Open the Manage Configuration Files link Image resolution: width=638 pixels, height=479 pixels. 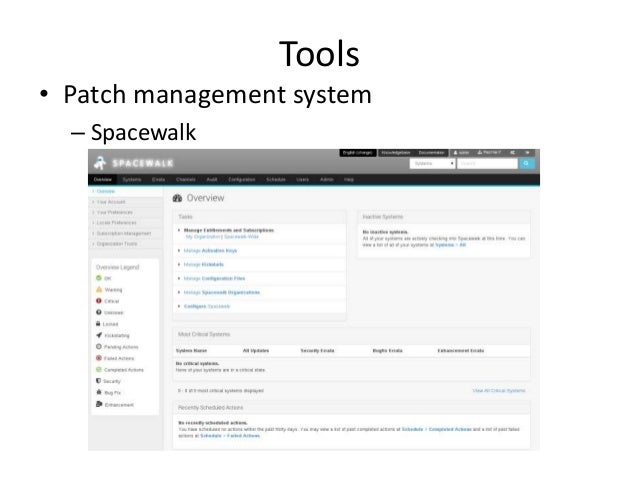coord(214,278)
